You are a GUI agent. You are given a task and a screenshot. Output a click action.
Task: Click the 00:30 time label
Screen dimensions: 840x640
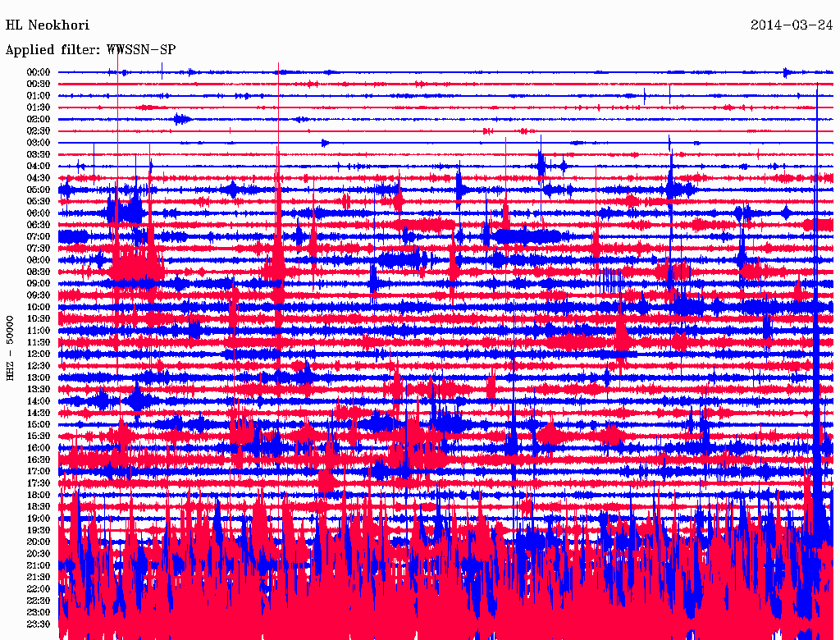(39, 85)
